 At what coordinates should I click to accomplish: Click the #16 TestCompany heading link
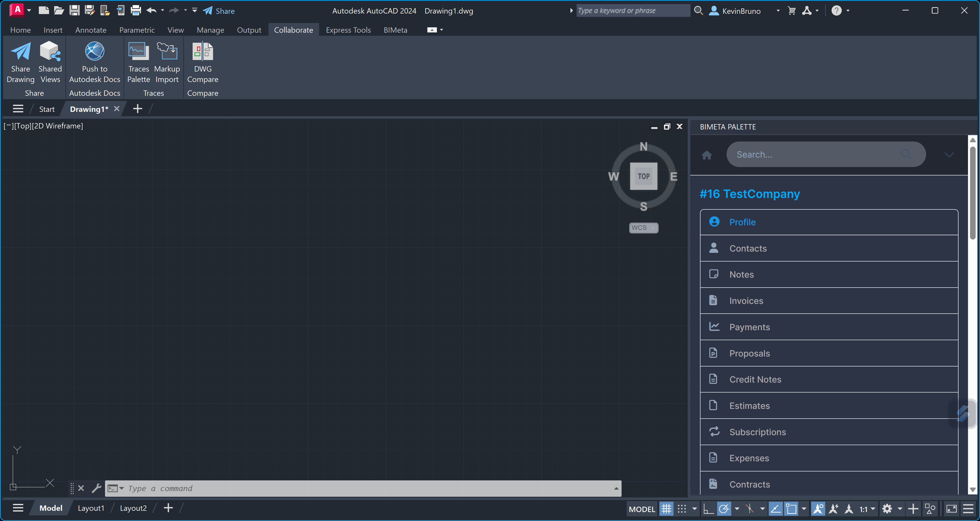point(750,194)
